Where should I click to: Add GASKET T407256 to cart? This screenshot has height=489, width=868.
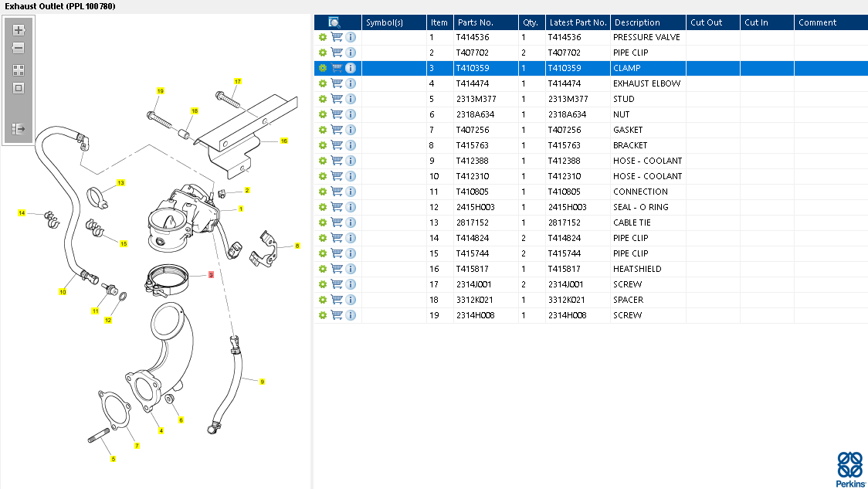pyautogui.click(x=337, y=130)
